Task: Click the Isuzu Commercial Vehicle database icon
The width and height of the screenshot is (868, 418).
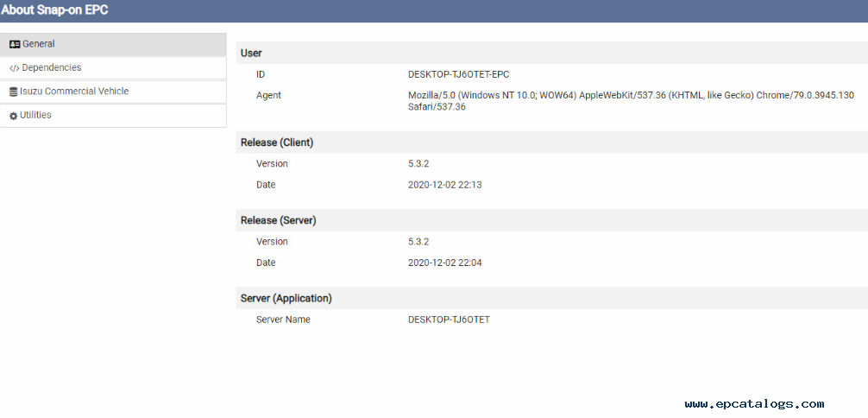Action: coord(13,92)
